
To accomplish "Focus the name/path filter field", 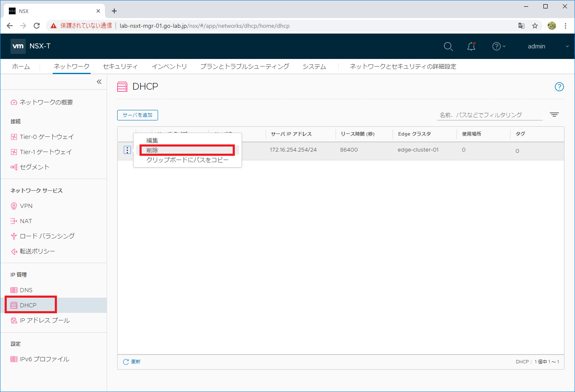I will [x=490, y=115].
